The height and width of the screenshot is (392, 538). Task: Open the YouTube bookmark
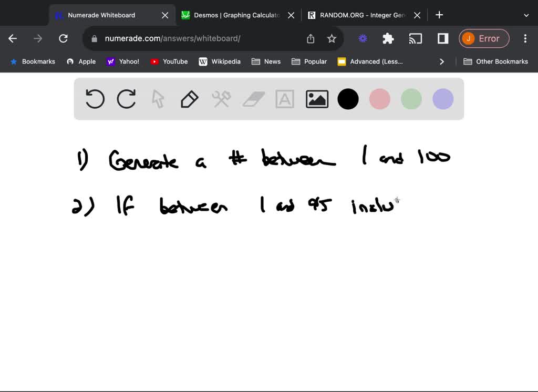pos(169,61)
